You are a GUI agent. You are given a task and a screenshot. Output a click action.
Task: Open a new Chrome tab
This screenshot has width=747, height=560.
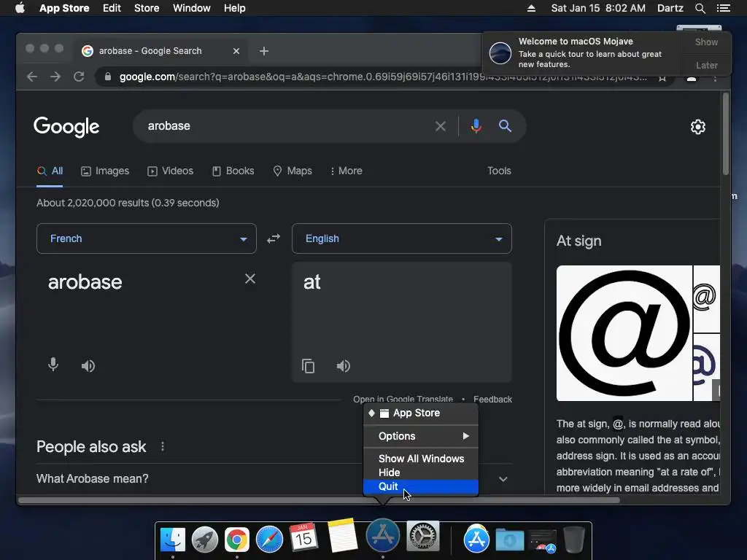[x=264, y=51]
